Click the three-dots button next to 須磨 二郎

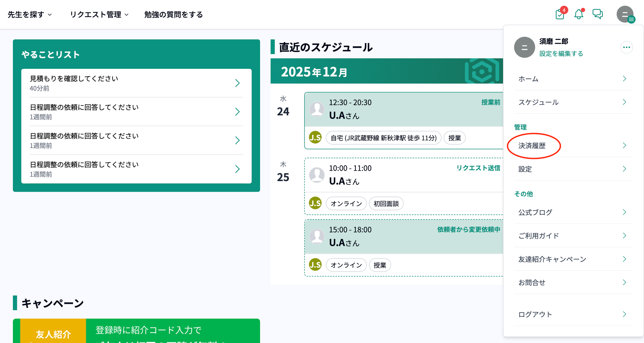tap(626, 47)
